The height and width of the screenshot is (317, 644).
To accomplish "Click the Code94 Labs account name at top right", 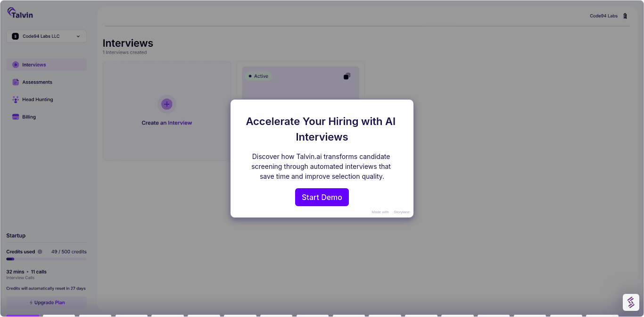I will tap(603, 16).
